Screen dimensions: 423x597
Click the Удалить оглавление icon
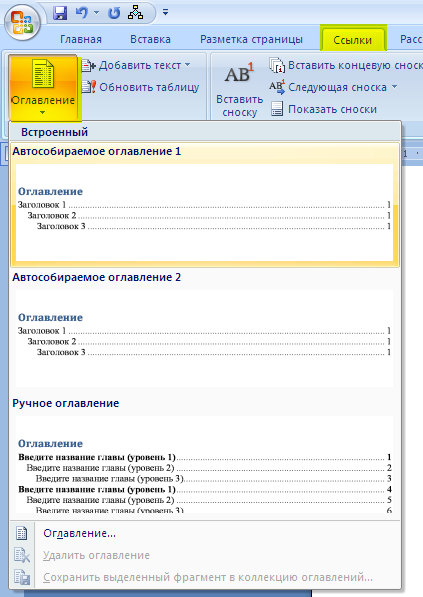tap(22, 555)
